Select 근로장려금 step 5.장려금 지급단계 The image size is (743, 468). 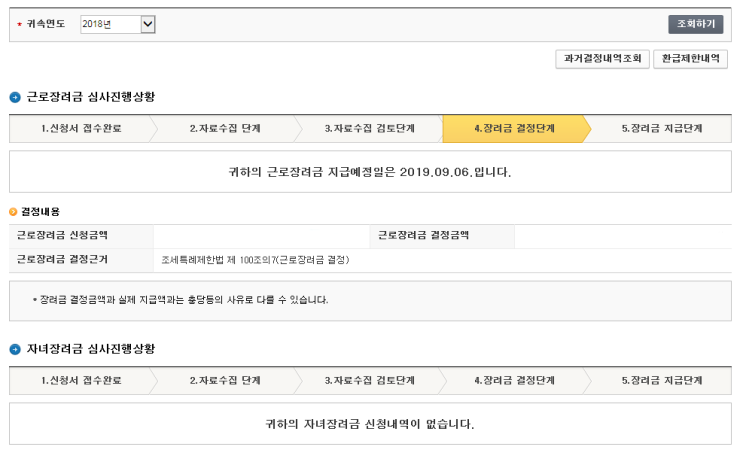[x=662, y=128]
